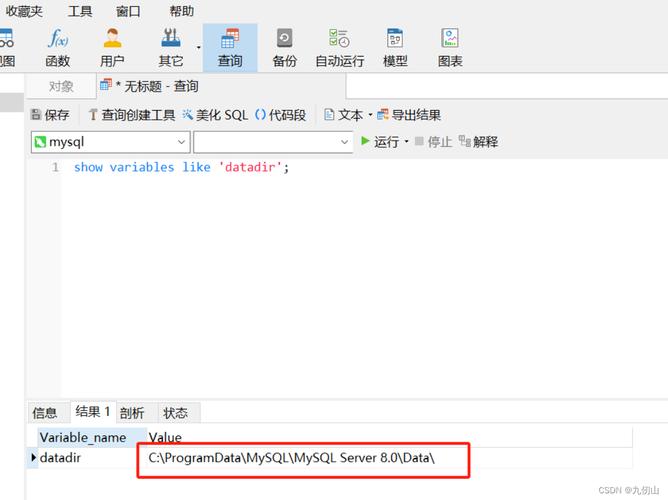Run the query with 运行
The image size is (668, 500).
380,141
